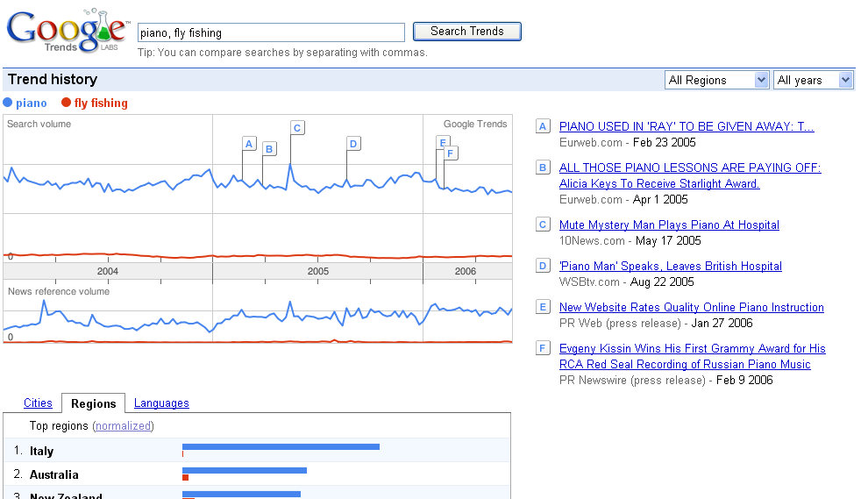Open the All Regions dropdown
Image resolution: width=868 pixels, height=499 pixels.
tap(717, 80)
